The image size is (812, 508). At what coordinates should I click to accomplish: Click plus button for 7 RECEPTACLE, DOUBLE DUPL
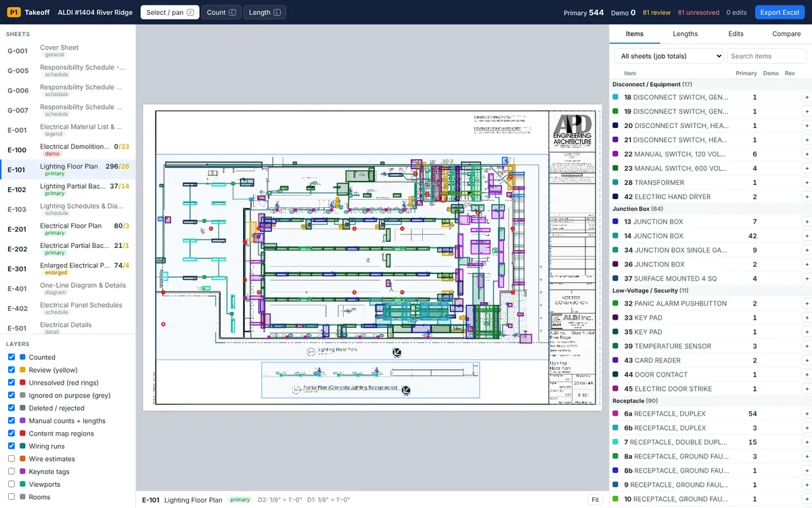click(x=807, y=443)
